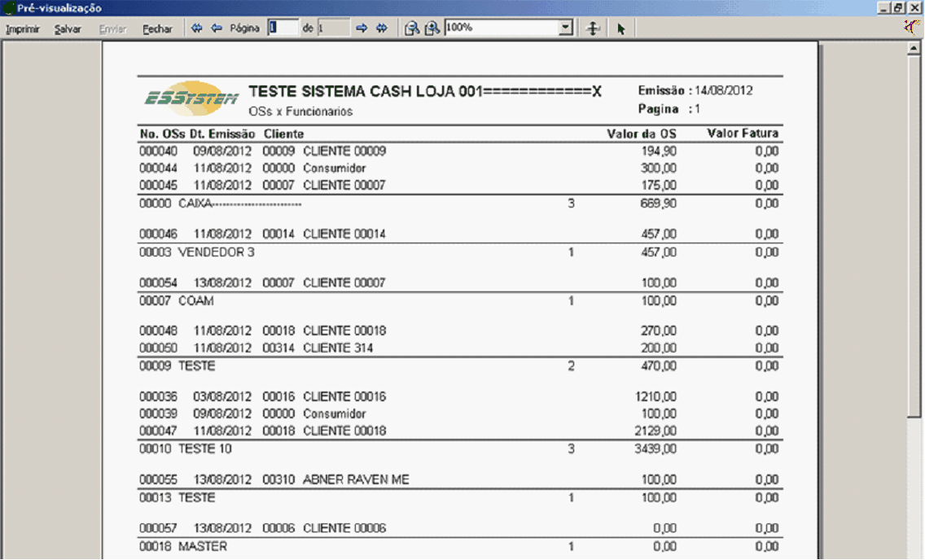Image resolution: width=925 pixels, height=560 pixels.
Task: Click the total pages field
Action: pos(333,28)
